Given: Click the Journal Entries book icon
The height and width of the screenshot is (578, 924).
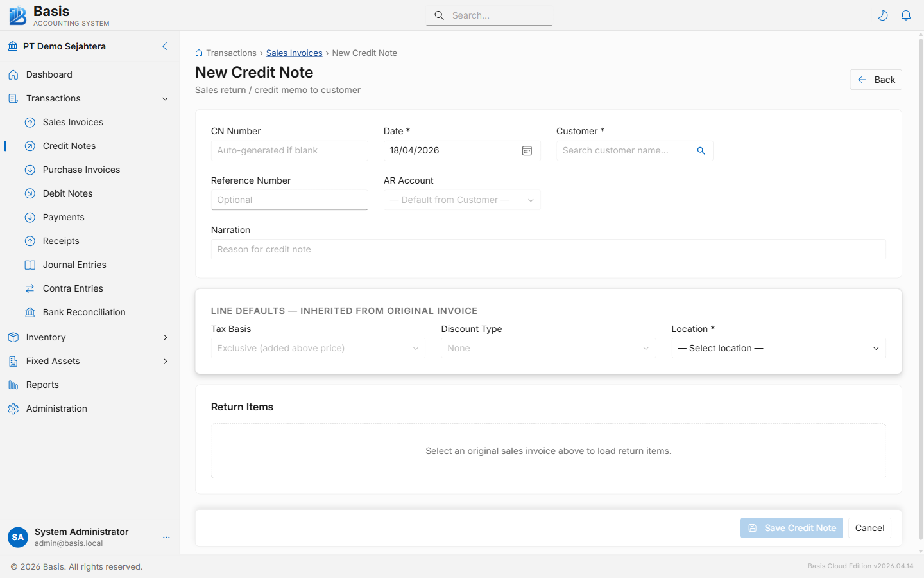Looking at the screenshot, I should (x=30, y=265).
